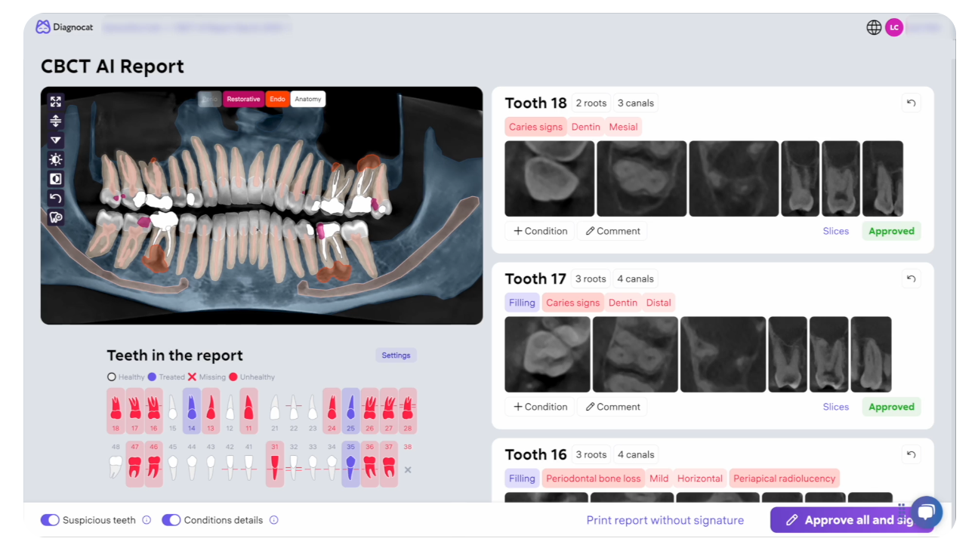Click Approve all and sign button
978x560 pixels.
point(852,520)
